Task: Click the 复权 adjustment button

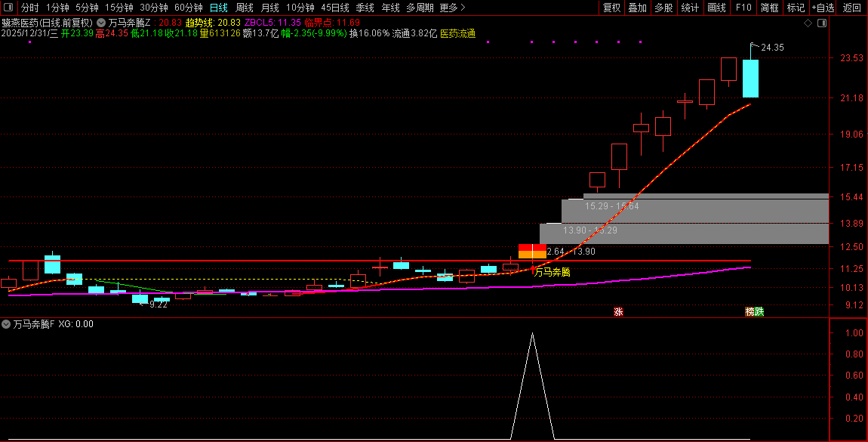Action: tap(611, 8)
